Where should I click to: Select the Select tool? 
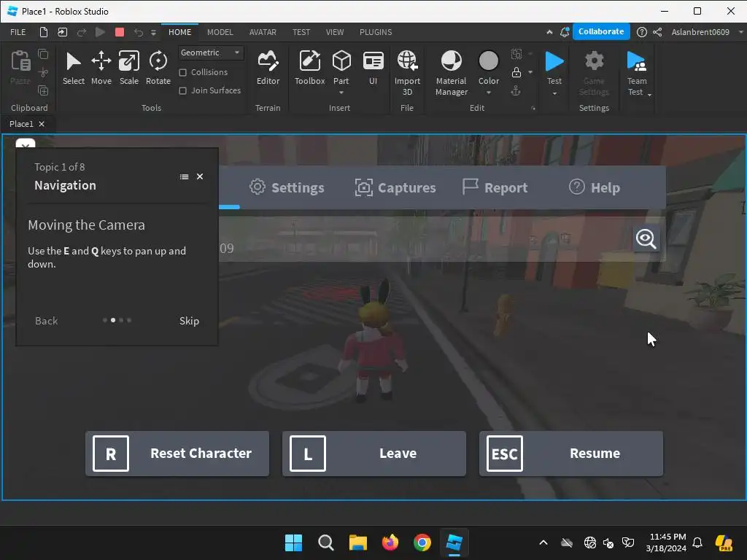point(74,69)
